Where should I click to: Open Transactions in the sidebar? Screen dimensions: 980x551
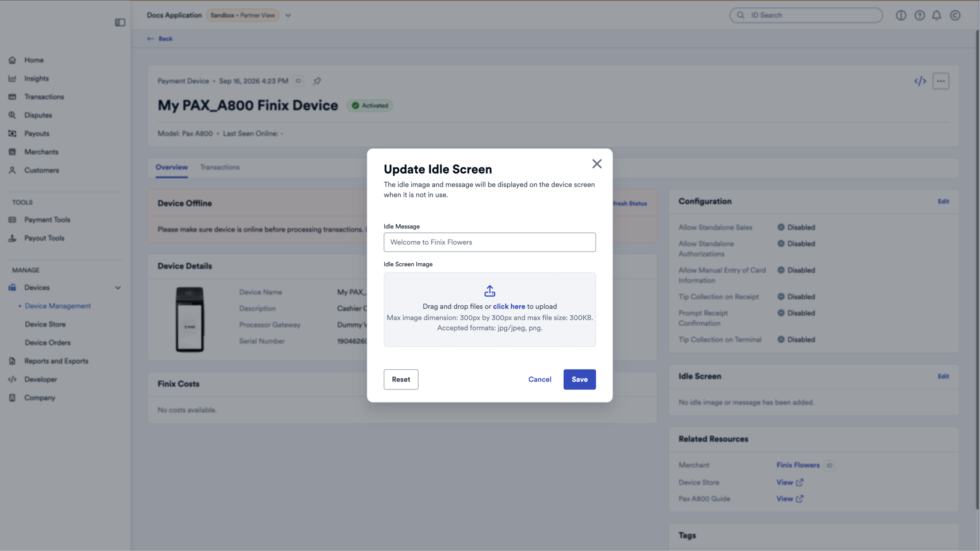(44, 97)
